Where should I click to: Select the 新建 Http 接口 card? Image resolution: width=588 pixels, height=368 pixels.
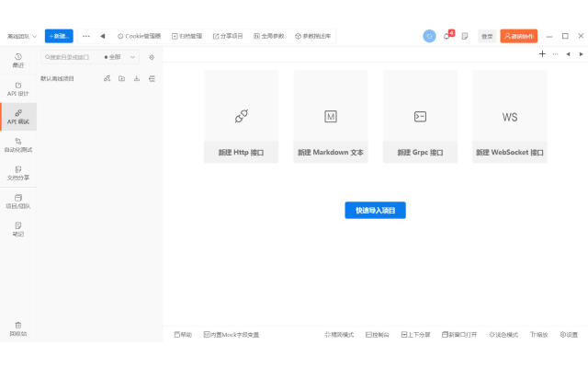click(241, 117)
